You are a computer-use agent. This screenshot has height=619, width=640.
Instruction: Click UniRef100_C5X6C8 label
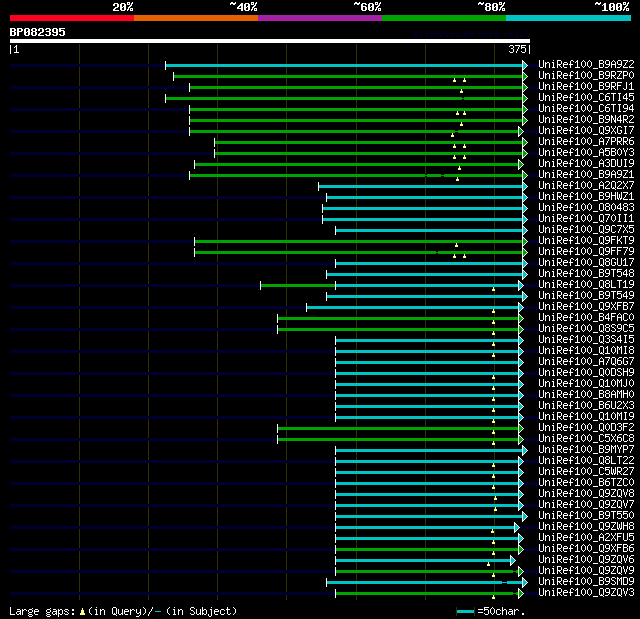point(586,439)
